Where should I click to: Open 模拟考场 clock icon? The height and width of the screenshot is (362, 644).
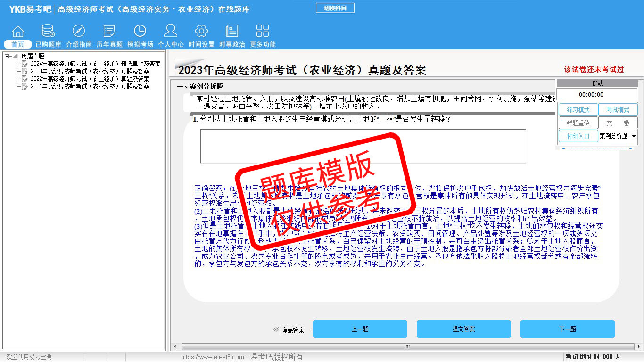point(140,32)
